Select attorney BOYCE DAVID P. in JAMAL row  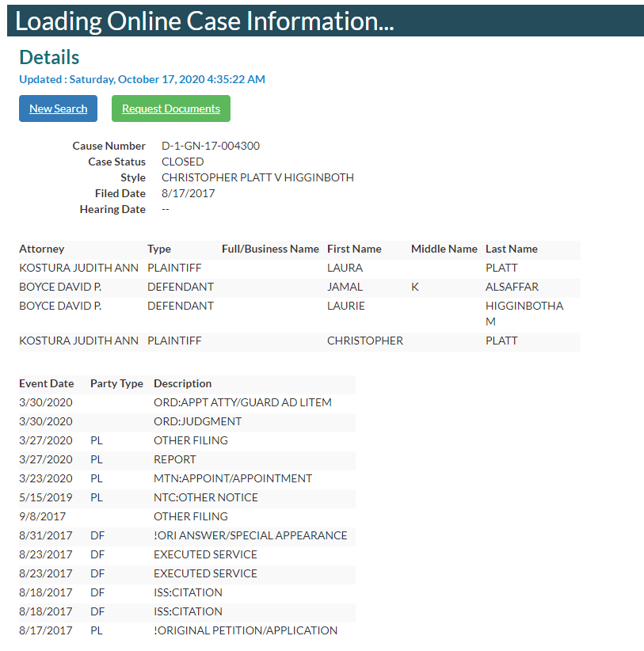[60, 287]
